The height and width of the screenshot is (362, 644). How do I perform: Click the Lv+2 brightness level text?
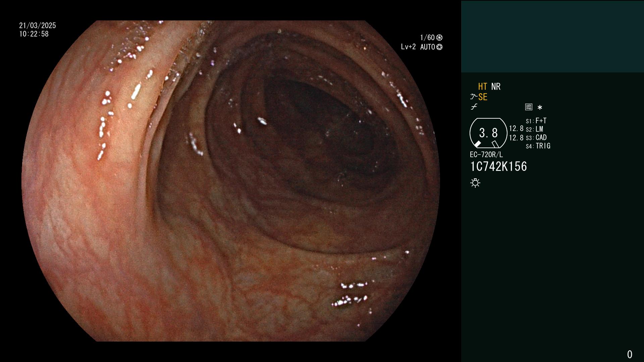click(408, 47)
